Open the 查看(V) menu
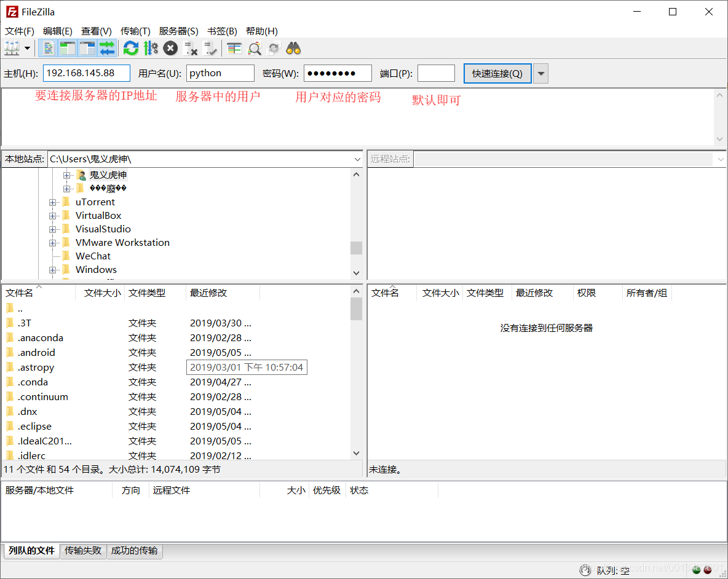Viewport: 728px width, 579px height. [96, 31]
